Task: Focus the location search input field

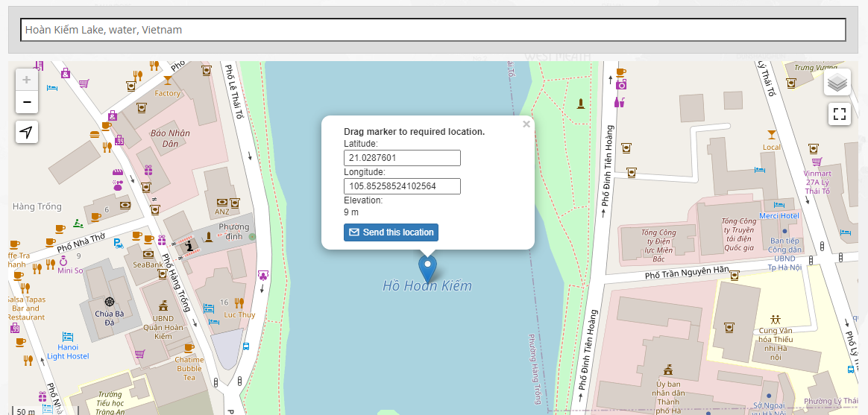Action: coord(433,30)
